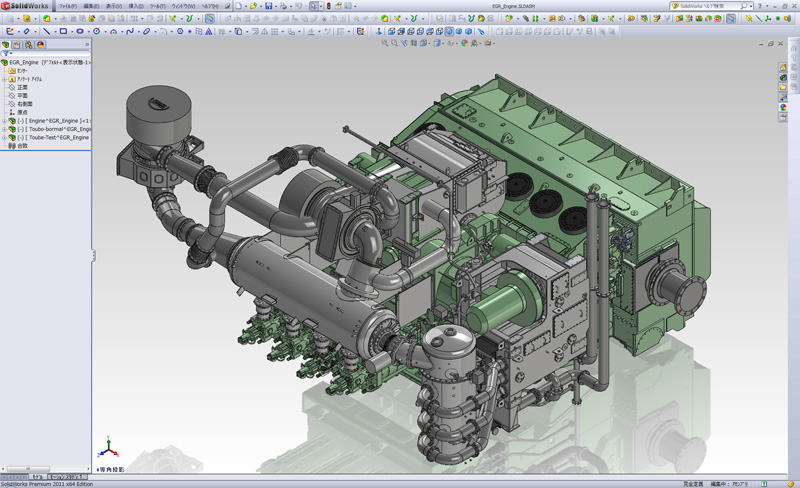This screenshot has height=488, width=800.
Task: Expand the feature tree panel with the chevron
Action: pos(86,45)
